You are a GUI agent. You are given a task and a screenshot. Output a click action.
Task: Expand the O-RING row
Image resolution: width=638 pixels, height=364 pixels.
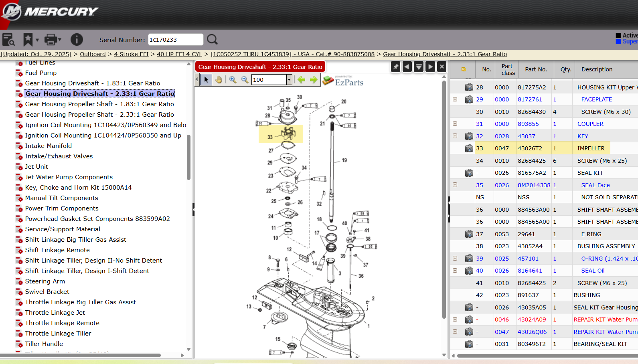click(455, 258)
